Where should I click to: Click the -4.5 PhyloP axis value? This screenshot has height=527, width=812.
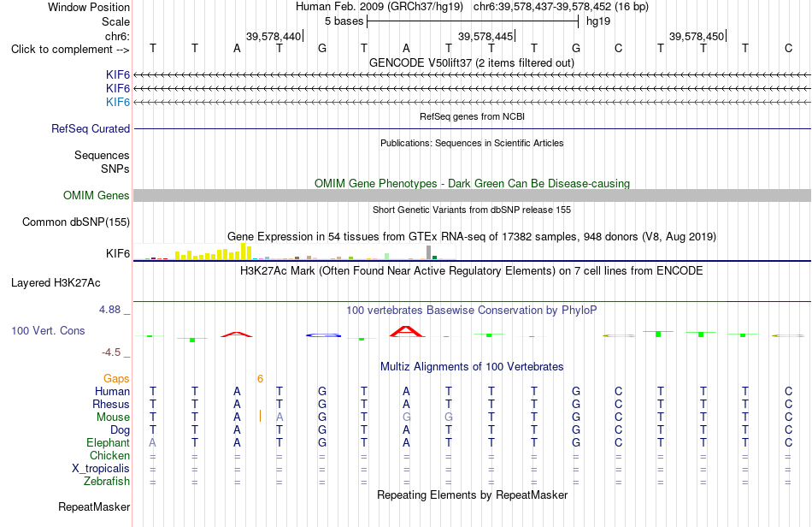coord(111,352)
